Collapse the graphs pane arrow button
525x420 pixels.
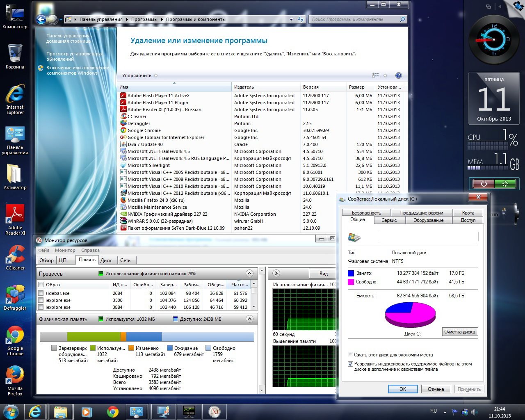(276, 273)
